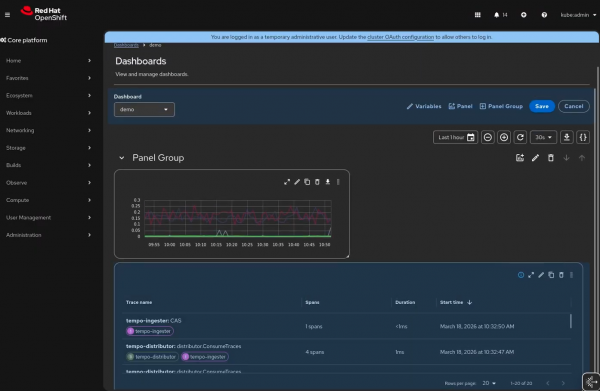Zoom out the time range

tap(488, 137)
